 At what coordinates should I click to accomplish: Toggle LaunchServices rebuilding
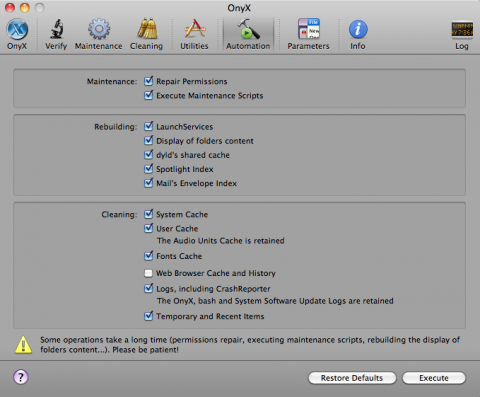(x=149, y=126)
